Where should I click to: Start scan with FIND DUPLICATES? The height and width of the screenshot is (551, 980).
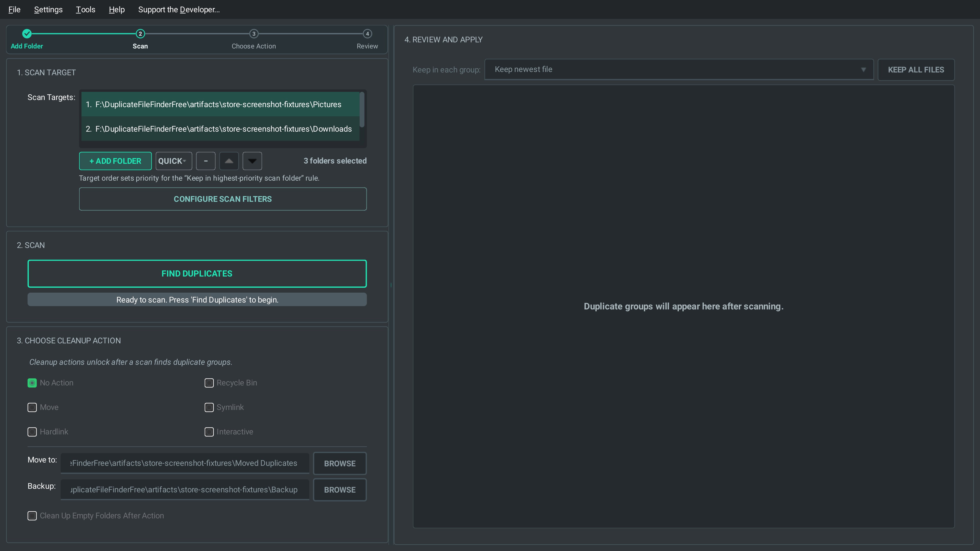[197, 273]
